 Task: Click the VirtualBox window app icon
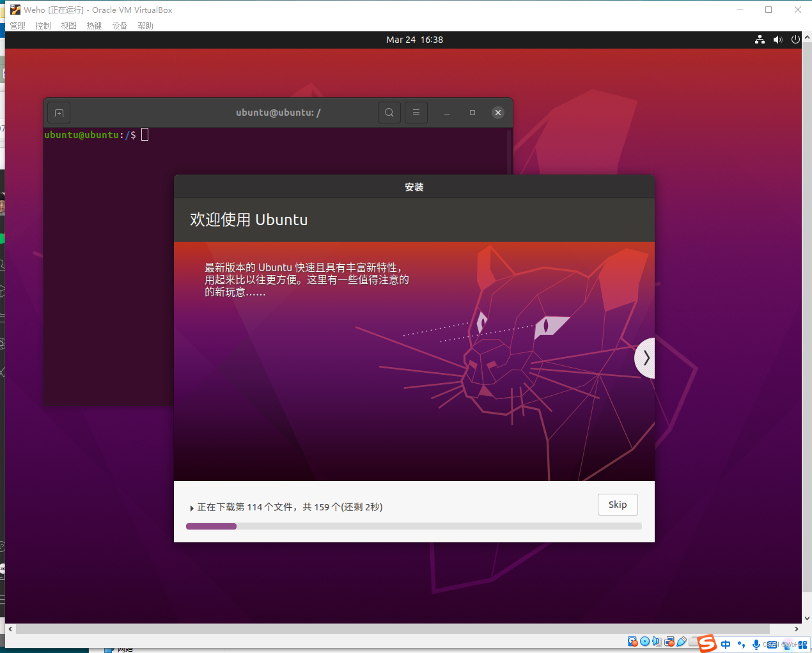click(15, 10)
